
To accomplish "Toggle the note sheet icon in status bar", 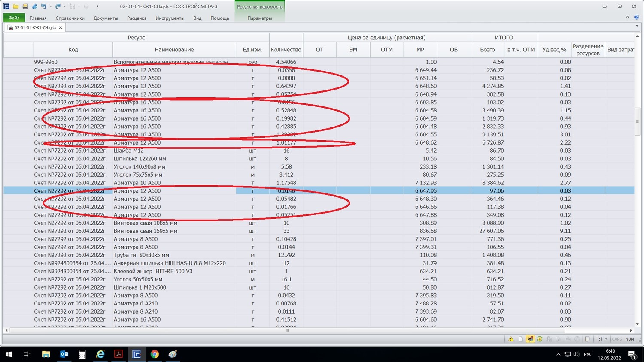I will pyautogui.click(x=587, y=339).
